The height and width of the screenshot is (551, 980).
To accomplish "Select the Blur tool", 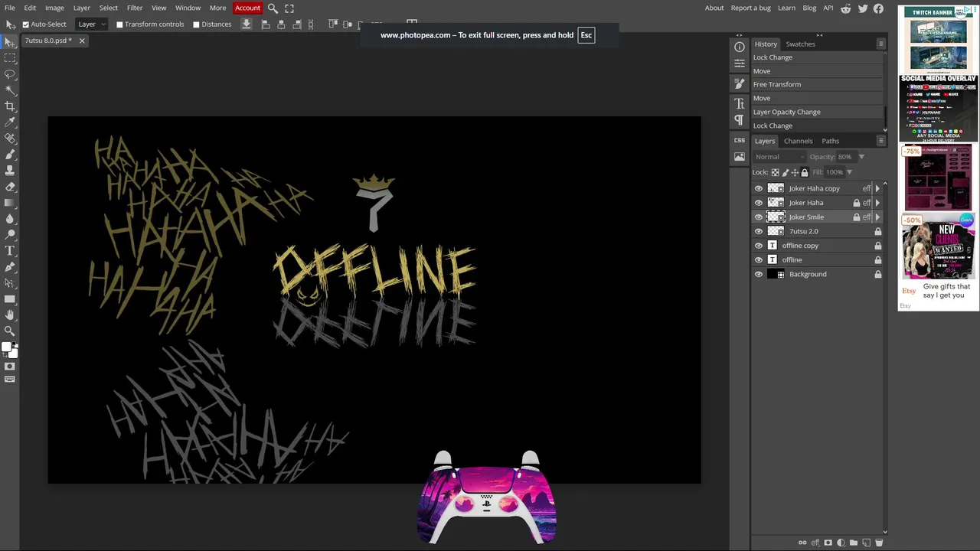I will [x=10, y=219].
